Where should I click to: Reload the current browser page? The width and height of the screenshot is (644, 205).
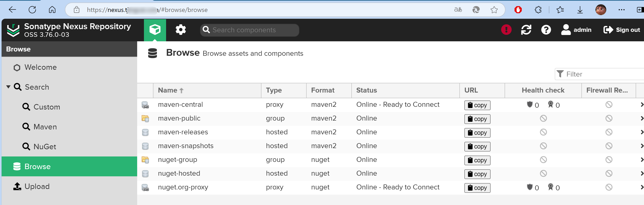tap(32, 10)
